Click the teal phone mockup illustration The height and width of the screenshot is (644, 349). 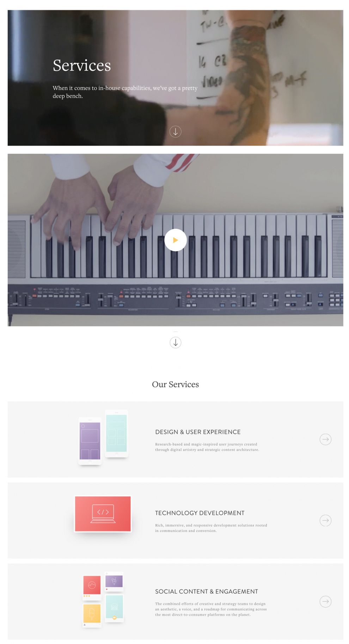click(116, 433)
